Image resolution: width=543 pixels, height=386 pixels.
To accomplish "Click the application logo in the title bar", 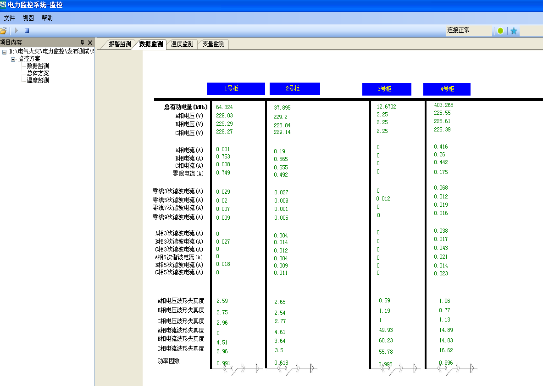I will [3, 5].
